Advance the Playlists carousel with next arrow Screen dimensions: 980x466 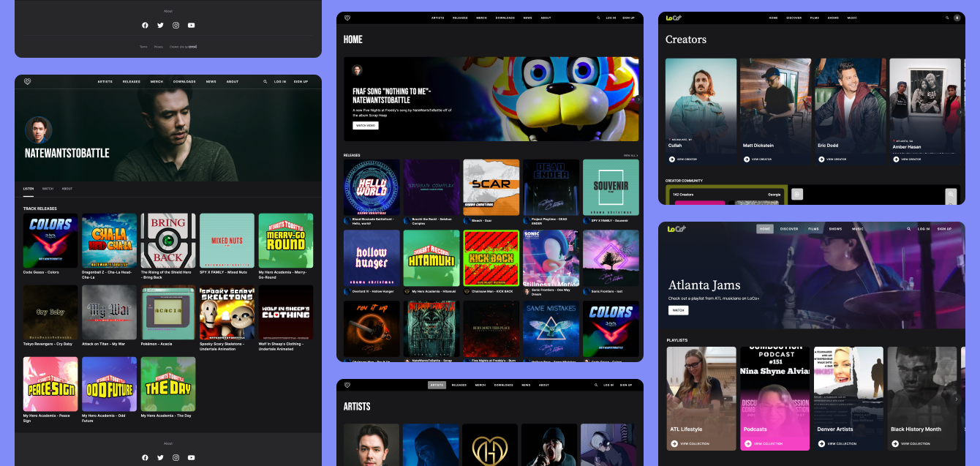coord(957,399)
